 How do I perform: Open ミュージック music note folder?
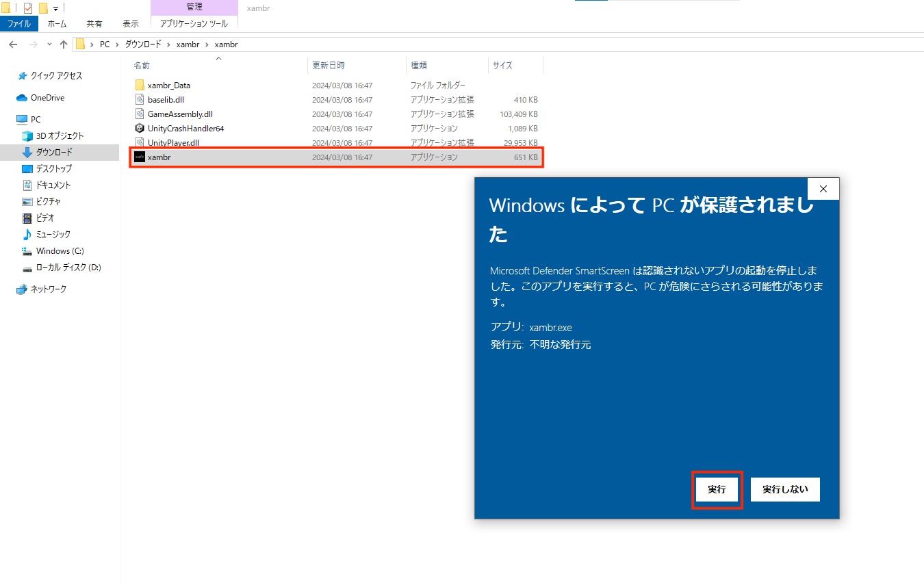pyautogui.click(x=27, y=235)
